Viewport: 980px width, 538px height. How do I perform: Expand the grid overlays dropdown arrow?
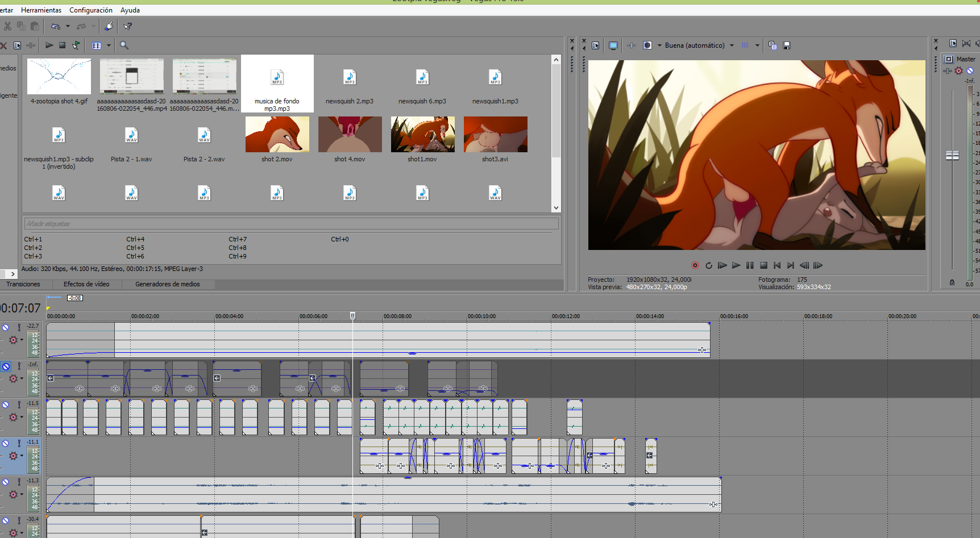[x=757, y=45]
